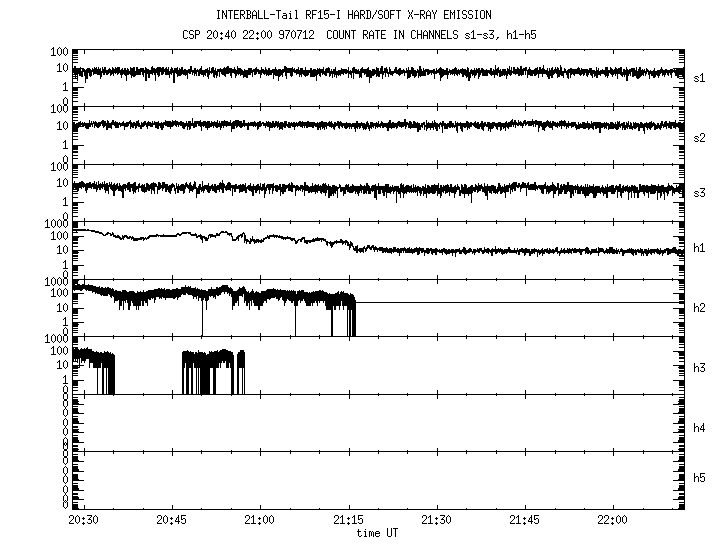The image size is (720, 550).
Task: Click the "time UT" axis title
Action: coord(380,534)
